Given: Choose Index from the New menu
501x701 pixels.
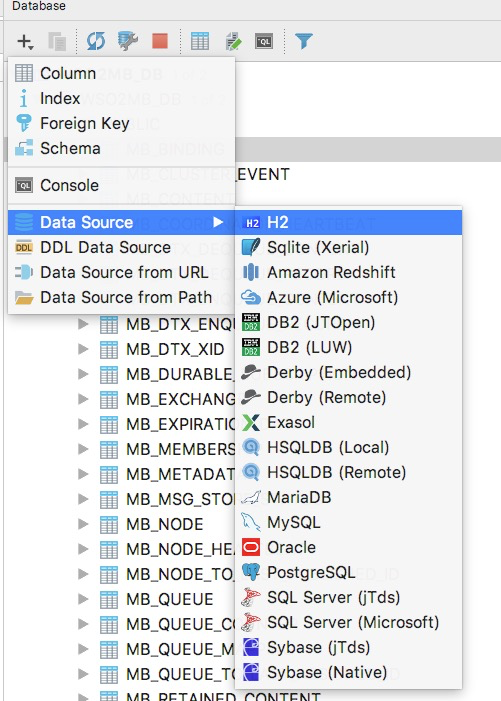Looking at the screenshot, I should coord(121,98).
